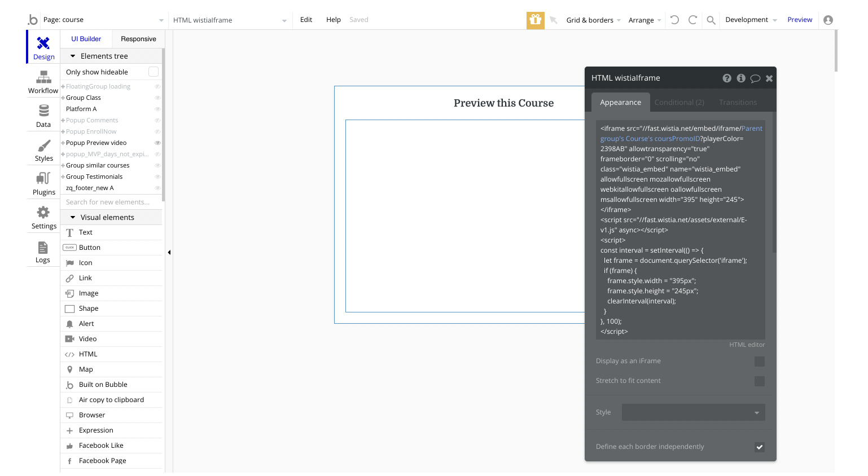The image size is (868, 476).
Task: Click the Bubble logo icon
Action: (33, 20)
